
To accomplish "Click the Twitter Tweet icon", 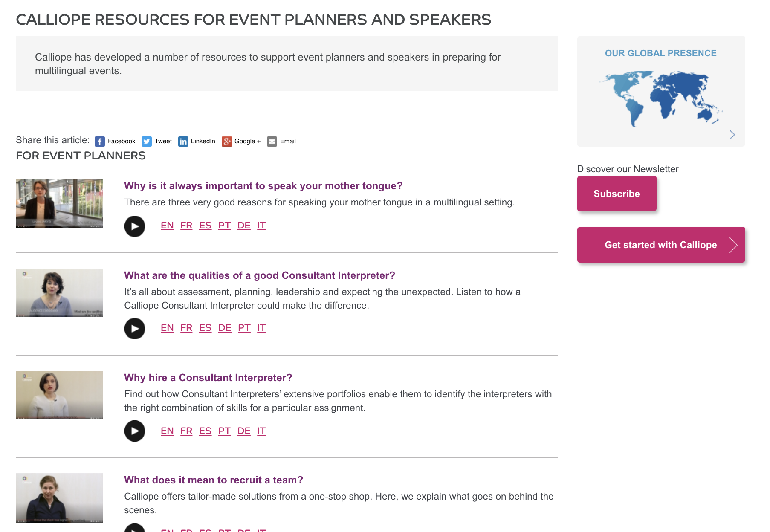I will coord(147,142).
